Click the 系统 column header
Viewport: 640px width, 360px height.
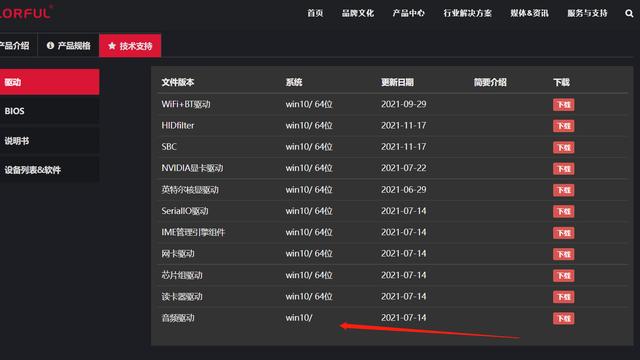point(294,82)
